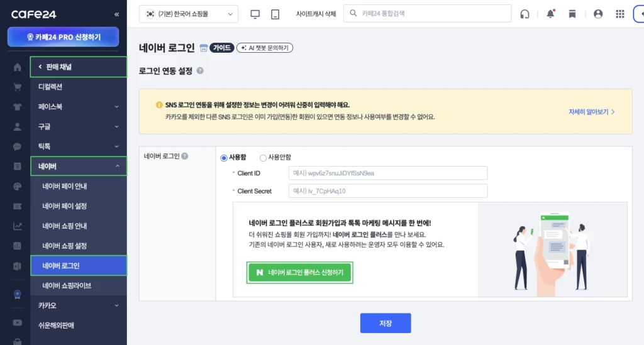
Task: Open the 쉬운해외판매 menu item
Action: pos(78,326)
